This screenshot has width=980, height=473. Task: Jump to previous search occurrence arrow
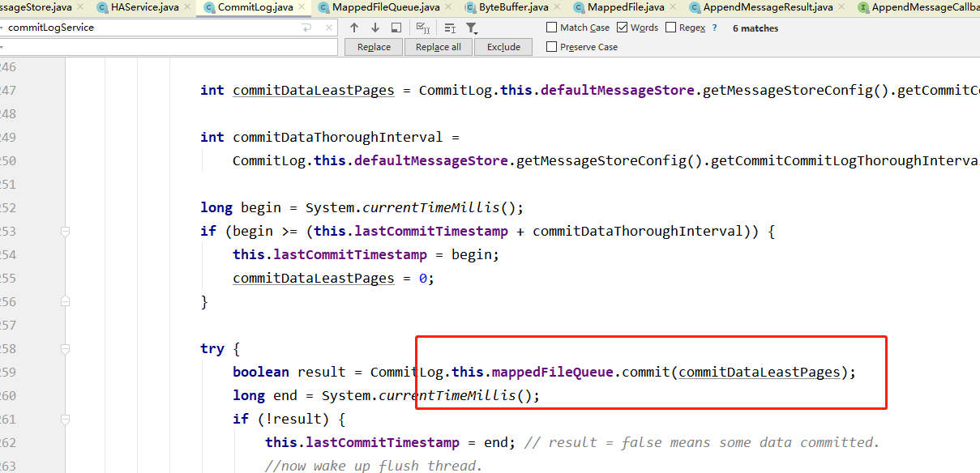coord(354,28)
